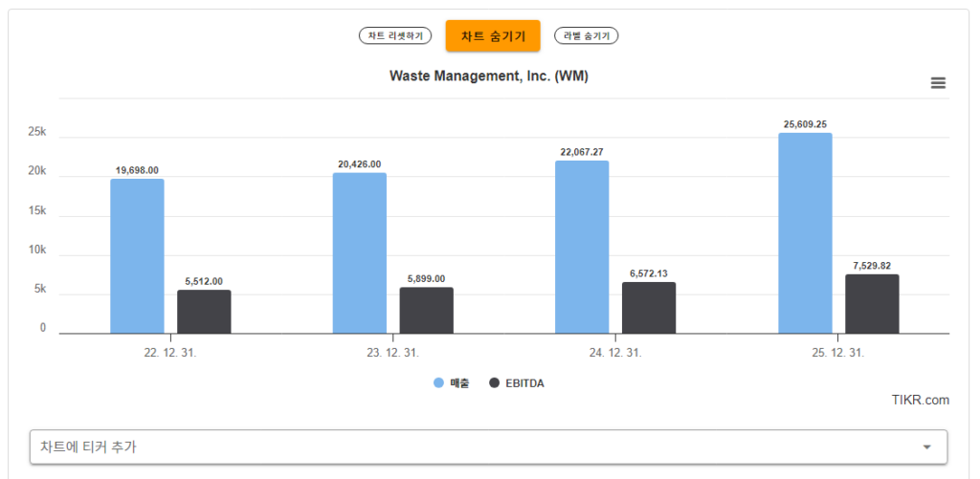Select the 23. 12. 31. EBITDA bar
This screenshot has height=479, width=980.
pos(427,311)
